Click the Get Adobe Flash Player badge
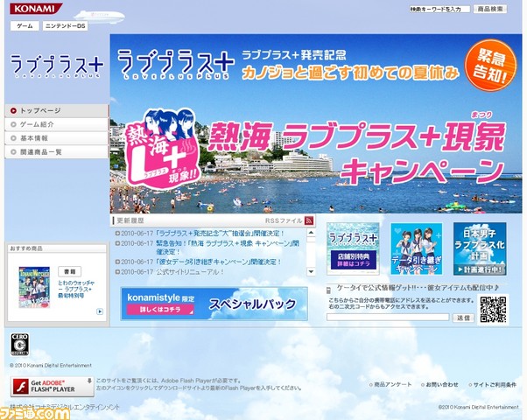The height and width of the screenshot is (420, 527). (52, 387)
